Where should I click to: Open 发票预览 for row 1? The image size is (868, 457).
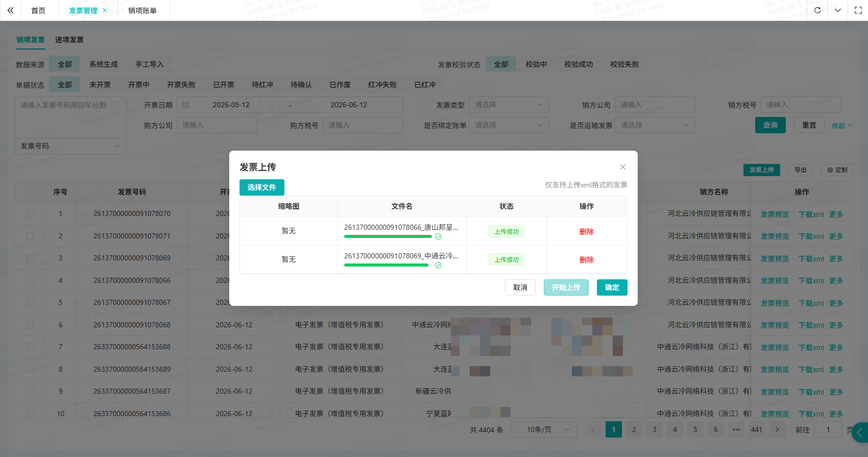[775, 214]
